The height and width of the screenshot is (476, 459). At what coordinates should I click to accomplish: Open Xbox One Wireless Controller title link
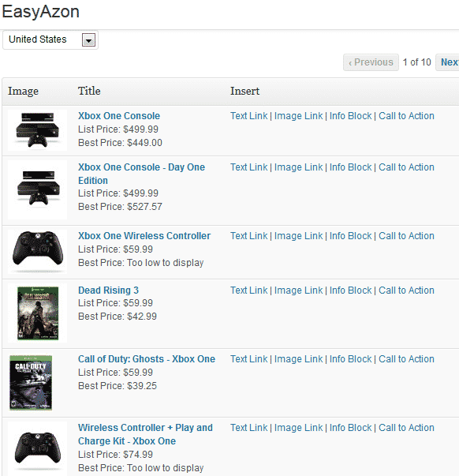coord(144,235)
